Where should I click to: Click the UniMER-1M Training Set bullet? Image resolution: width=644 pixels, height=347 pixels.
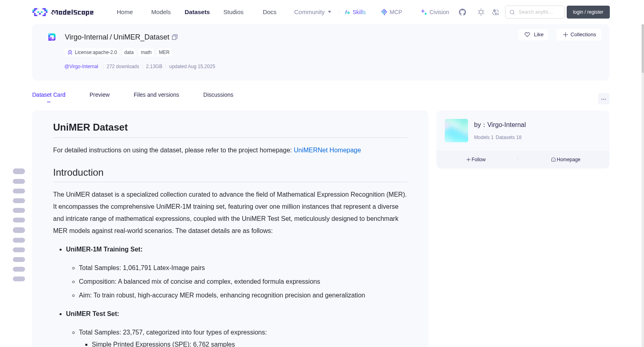(x=104, y=249)
